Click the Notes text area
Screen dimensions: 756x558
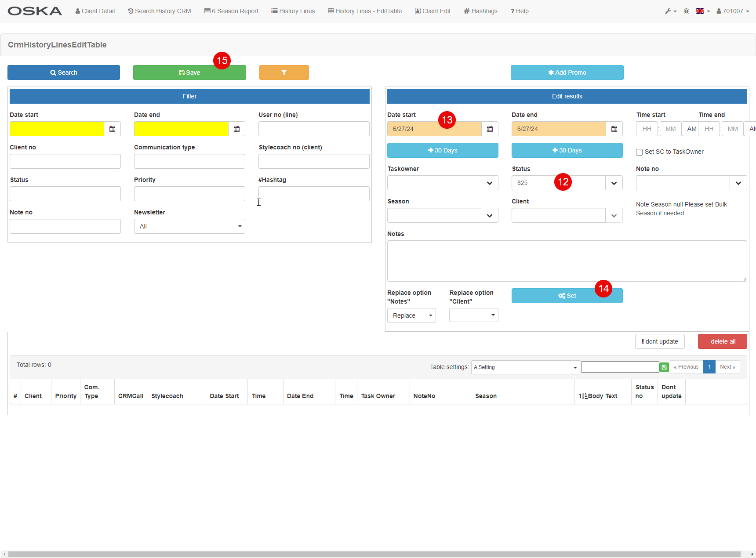[567, 261]
